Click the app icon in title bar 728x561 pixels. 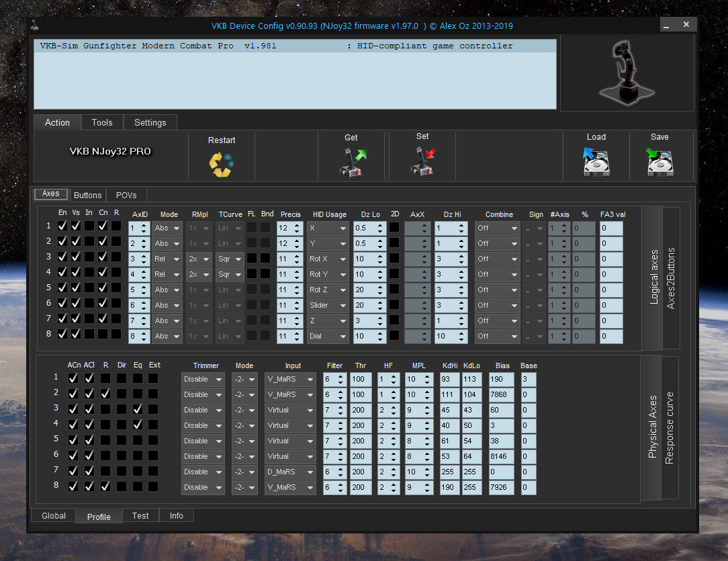click(x=34, y=26)
